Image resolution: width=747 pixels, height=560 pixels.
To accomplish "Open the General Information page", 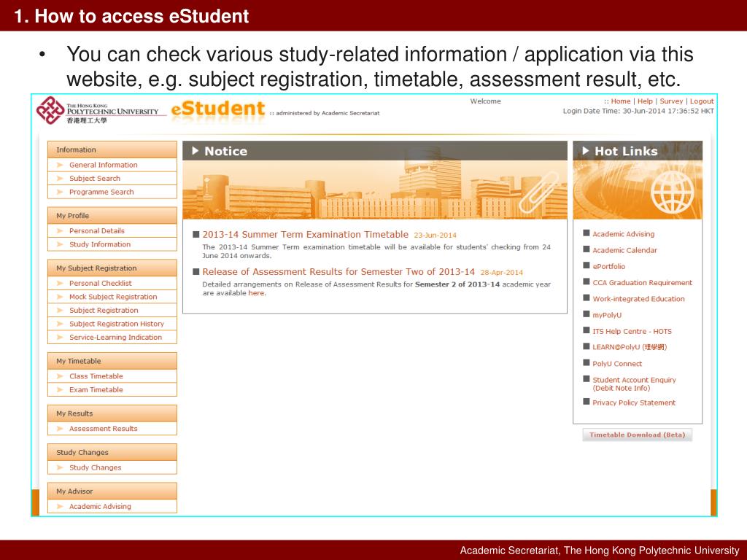I will coord(104,165).
